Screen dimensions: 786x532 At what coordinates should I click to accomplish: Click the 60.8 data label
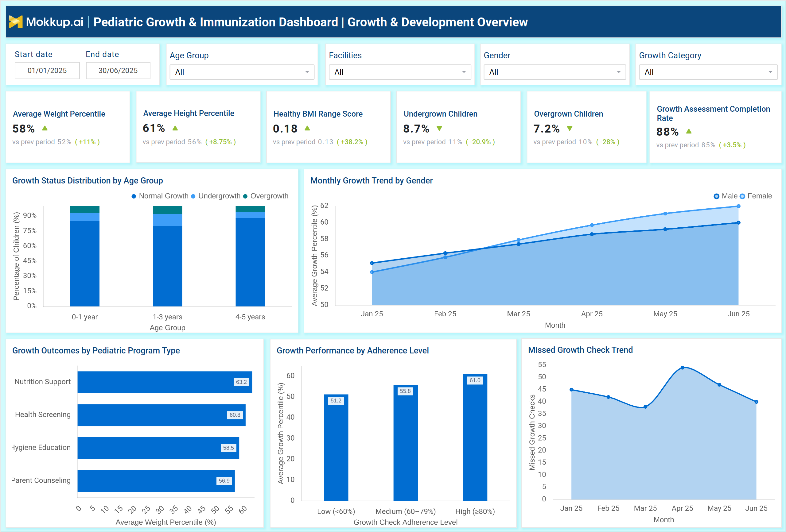[x=235, y=415]
